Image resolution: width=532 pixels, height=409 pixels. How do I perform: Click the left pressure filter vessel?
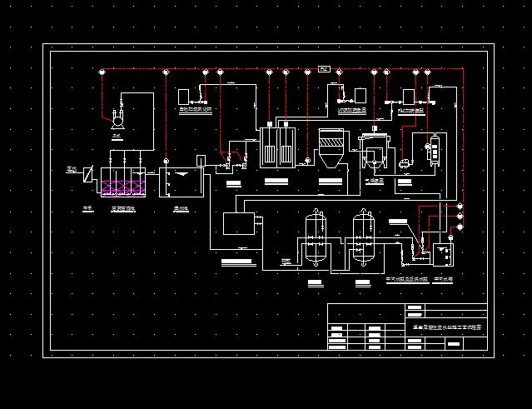click(x=316, y=237)
